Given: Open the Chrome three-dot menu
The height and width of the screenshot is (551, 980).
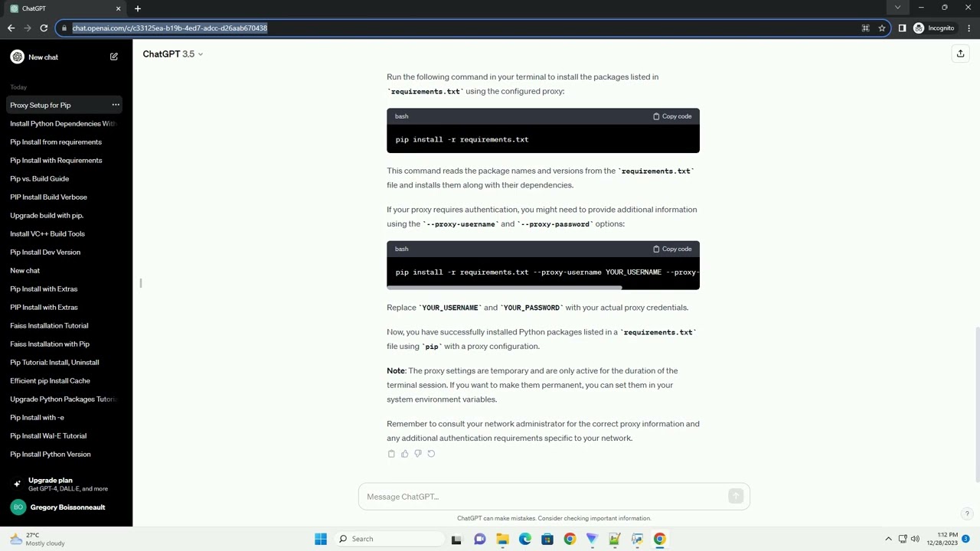Looking at the screenshot, I should click(969, 28).
